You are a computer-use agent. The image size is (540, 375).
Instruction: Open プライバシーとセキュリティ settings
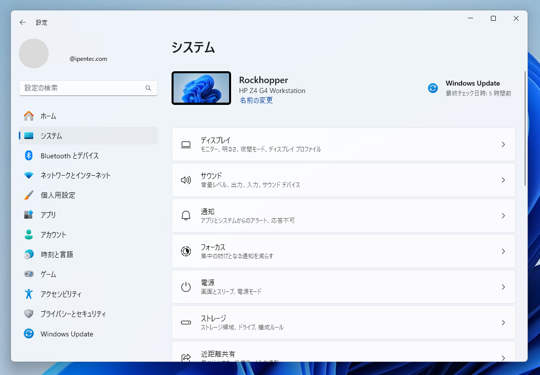click(x=88, y=314)
